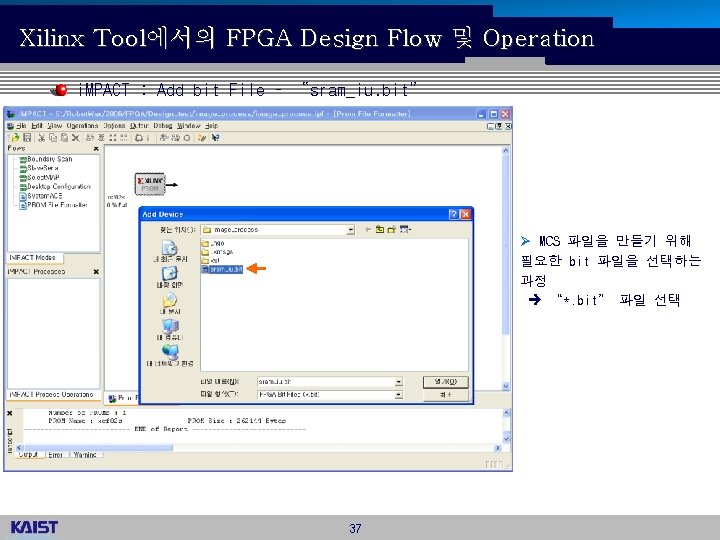Open the Help menu
The image size is (720, 540).
[211, 125]
